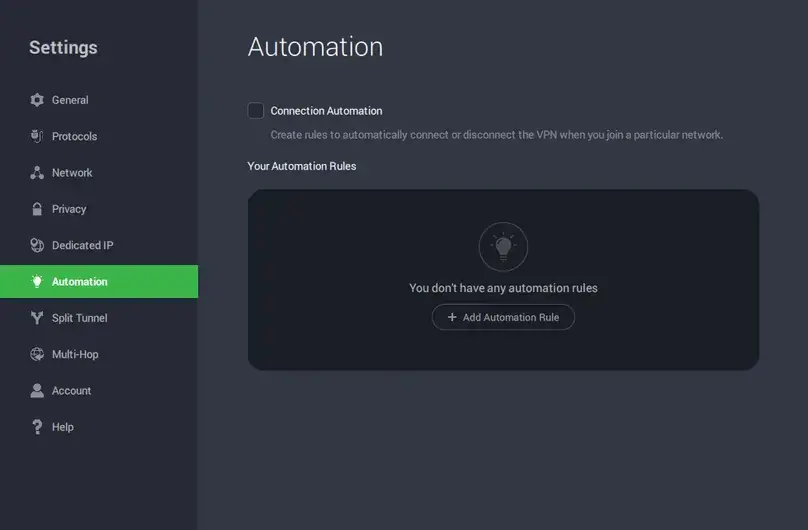
Task: Click the Account person icon
Action: pyautogui.click(x=37, y=390)
